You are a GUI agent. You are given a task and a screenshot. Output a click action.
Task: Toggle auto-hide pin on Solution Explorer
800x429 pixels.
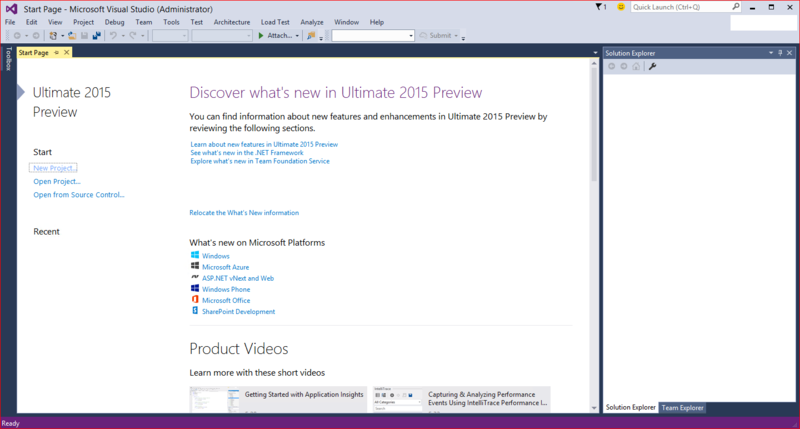click(780, 53)
